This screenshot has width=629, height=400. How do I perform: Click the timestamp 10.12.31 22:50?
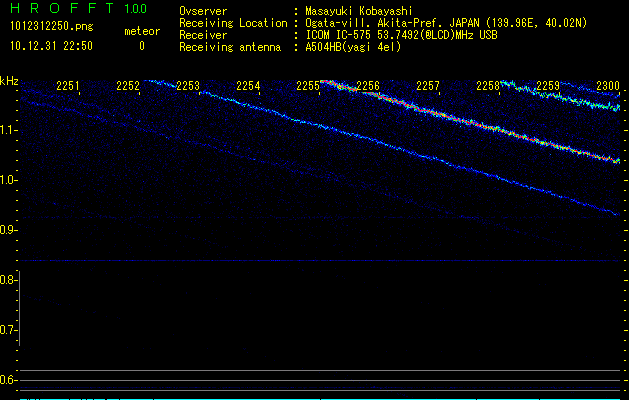coord(51,46)
